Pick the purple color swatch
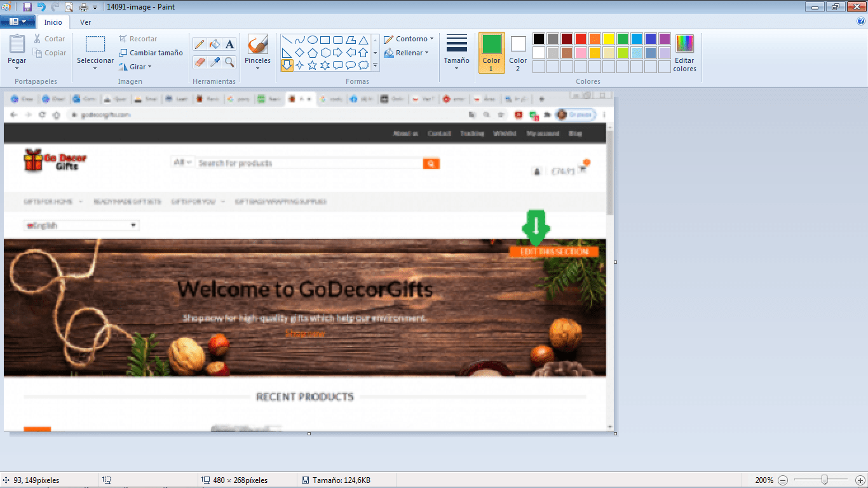 pos(665,39)
